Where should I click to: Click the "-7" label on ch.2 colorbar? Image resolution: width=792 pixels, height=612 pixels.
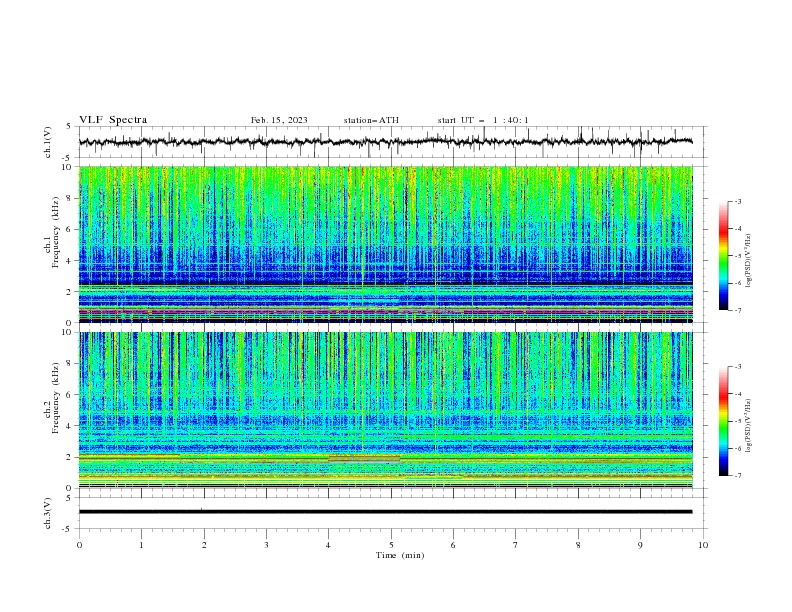(737, 476)
